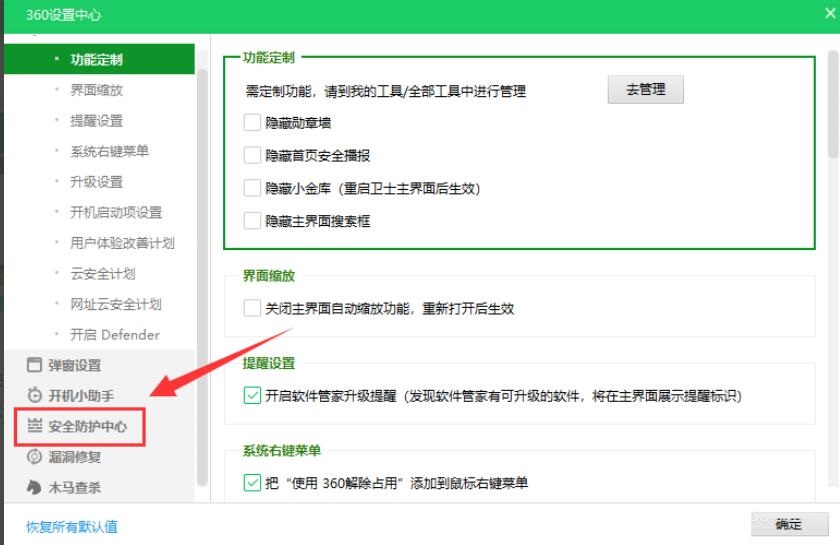Open 木马查杀 category label
The height and width of the screenshot is (545, 840).
pyautogui.click(x=74, y=487)
